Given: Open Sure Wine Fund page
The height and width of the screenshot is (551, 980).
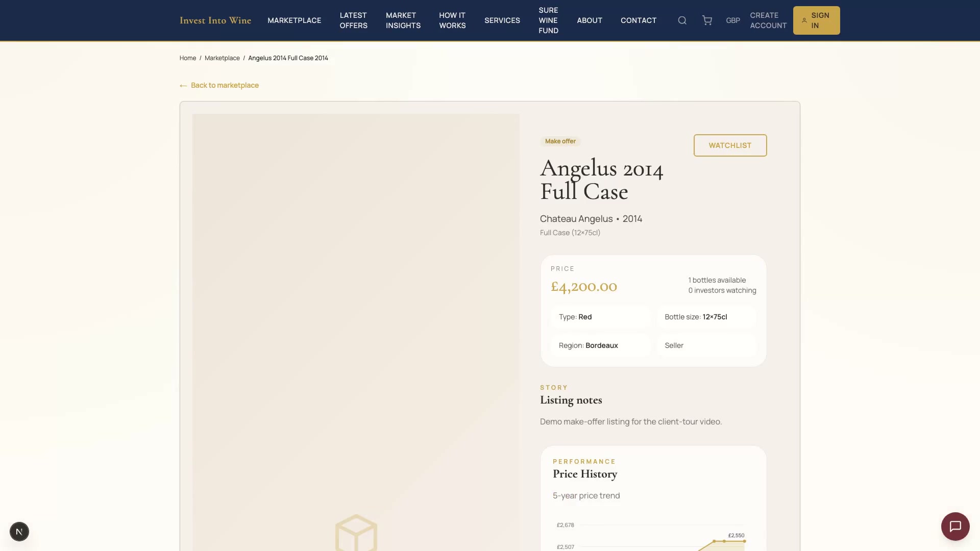Looking at the screenshot, I should pos(549,20).
